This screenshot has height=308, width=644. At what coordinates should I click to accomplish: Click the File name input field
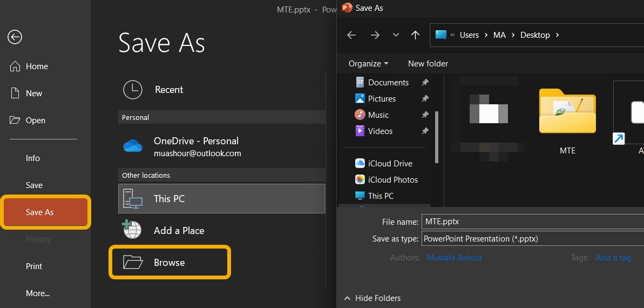tap(533, 222)
